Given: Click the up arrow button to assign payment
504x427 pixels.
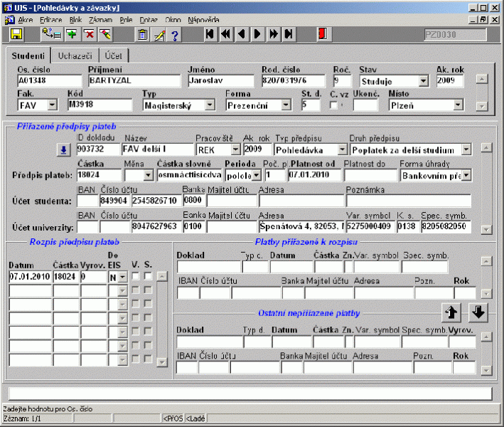Looking at the screenshot, I should (x=451, y=312).
